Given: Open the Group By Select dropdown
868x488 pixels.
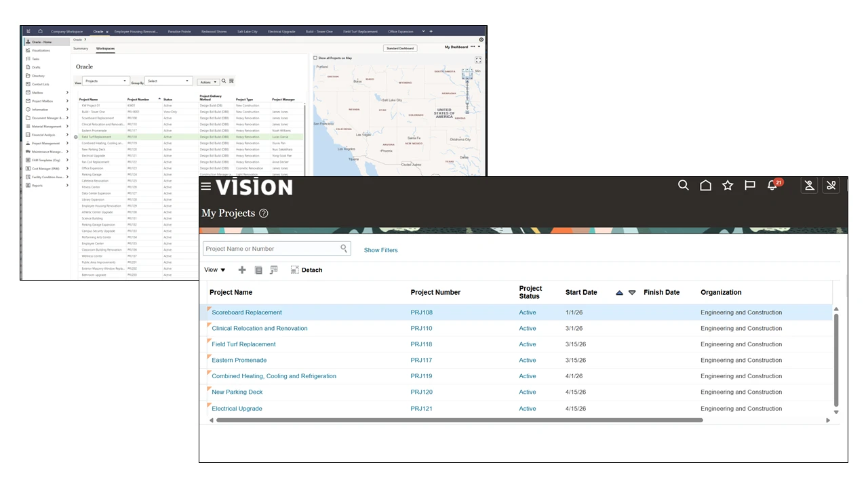Looking at the screenshot, I should click(169, 81).
